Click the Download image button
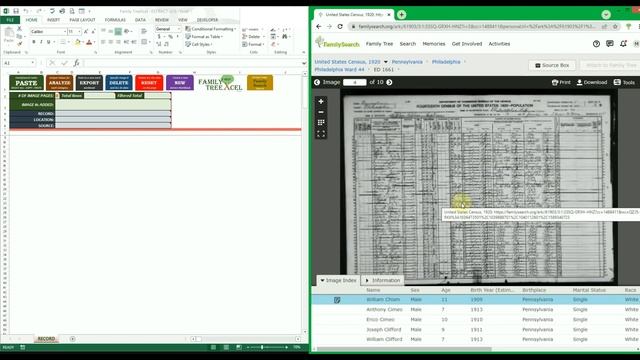Viewport: 640px width, 360px height. tap(592, 82)
